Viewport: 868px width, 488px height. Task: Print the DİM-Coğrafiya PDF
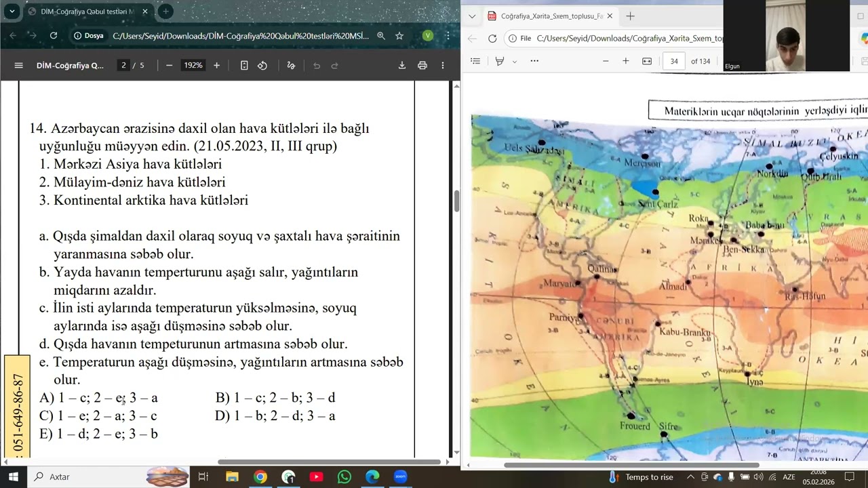(x=422, y=66)
